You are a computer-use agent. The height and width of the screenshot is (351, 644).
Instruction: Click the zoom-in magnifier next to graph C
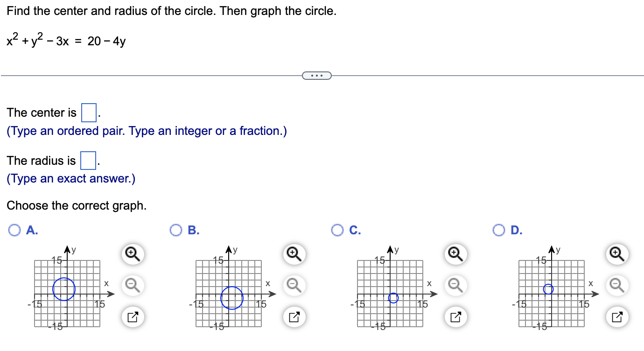pos(455,253)
